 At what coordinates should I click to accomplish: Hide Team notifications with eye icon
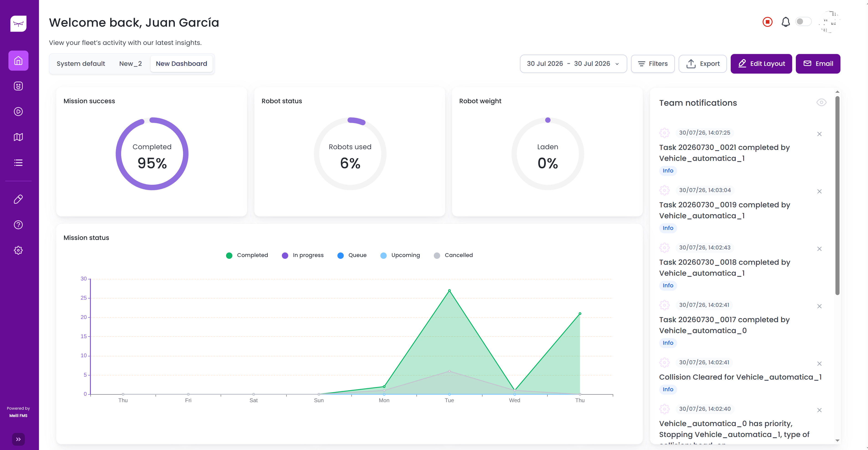point(821,103)
